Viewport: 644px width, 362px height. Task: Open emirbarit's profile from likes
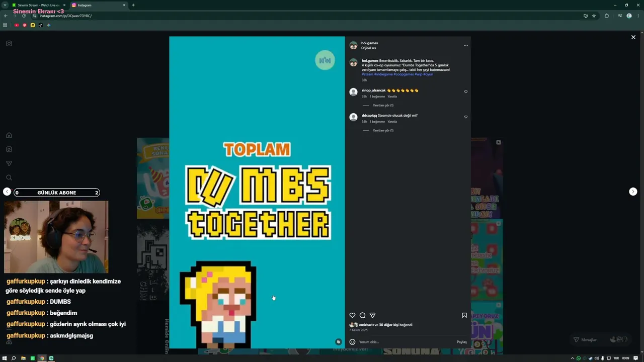[x=366, y=325]
